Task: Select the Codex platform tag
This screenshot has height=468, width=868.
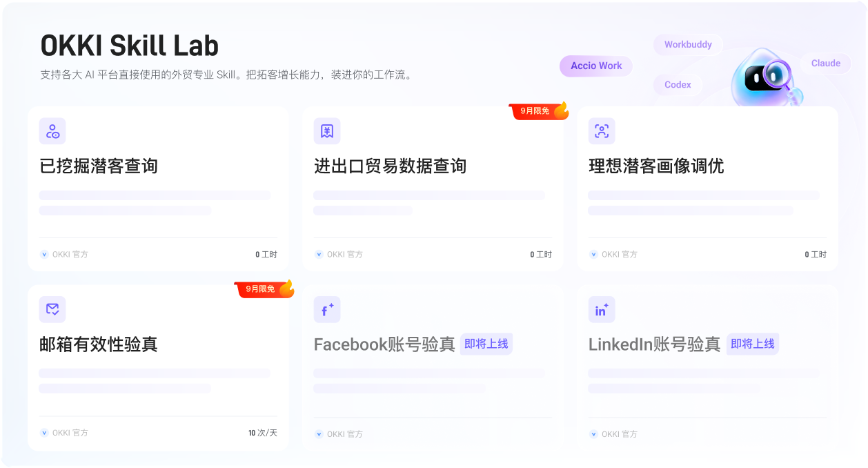Action: pyautogui.click(x=678, y=84)
